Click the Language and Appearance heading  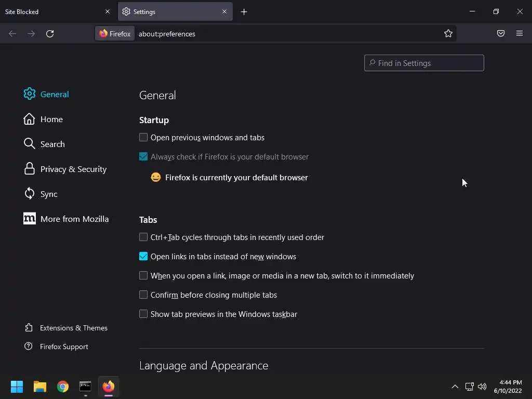pyautogui.click(x=204, y=365)
